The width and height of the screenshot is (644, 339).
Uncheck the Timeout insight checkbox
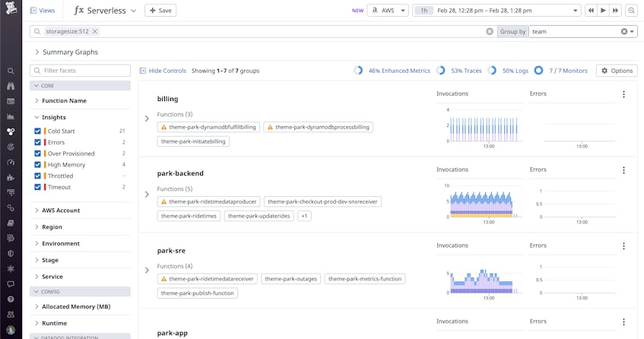38,187
